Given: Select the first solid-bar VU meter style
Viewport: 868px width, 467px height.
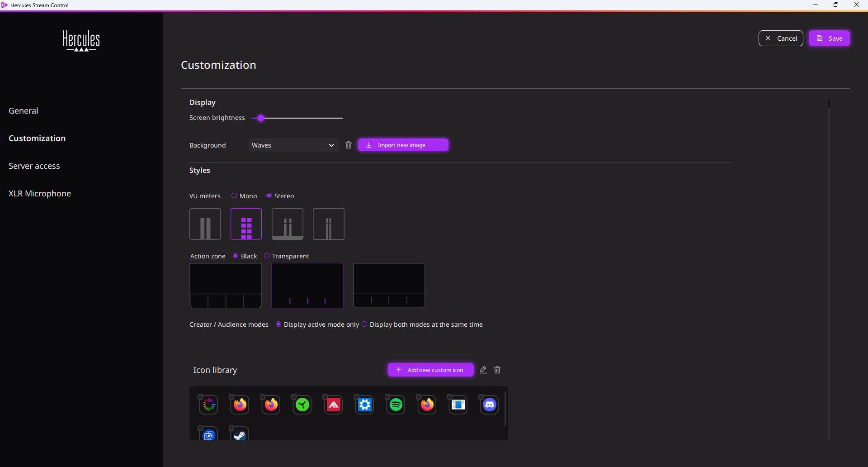Looking at the screenshot, I should click(205, 224).
